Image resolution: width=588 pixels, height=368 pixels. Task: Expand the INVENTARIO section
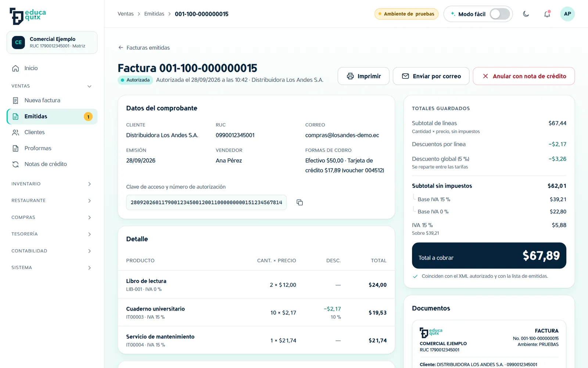click(x=51, y=184)
